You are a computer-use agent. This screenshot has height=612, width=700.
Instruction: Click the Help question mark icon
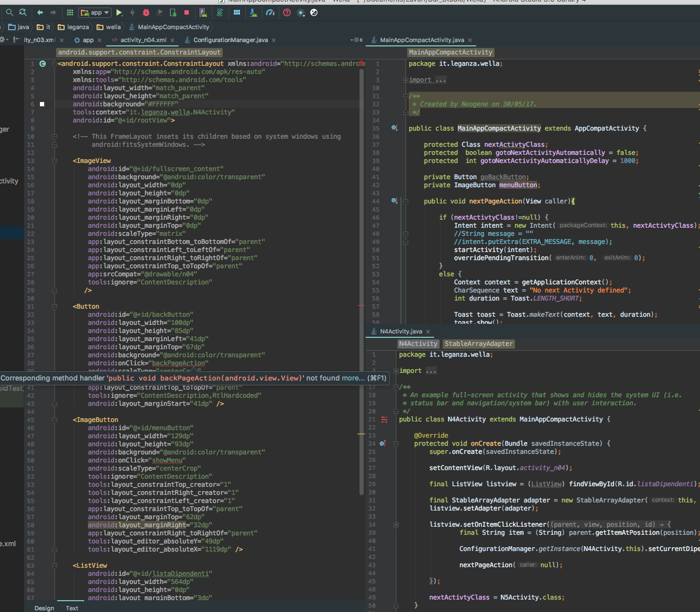287,12
